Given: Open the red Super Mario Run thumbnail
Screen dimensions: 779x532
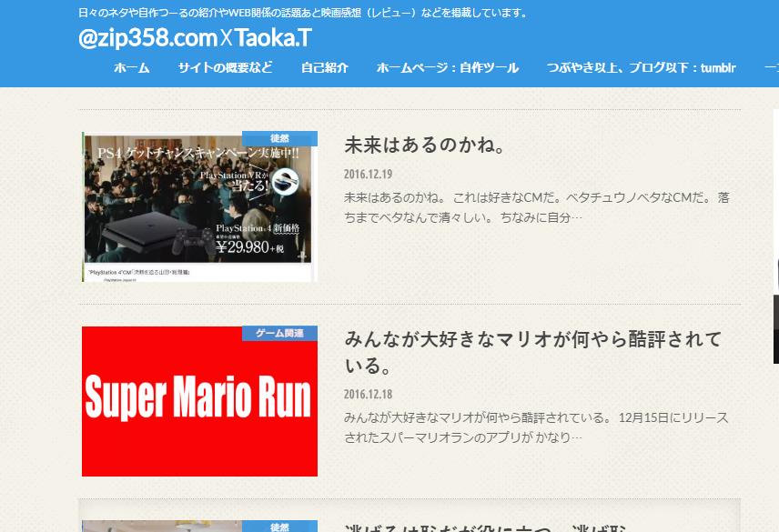Looking at the screenshot, I should coord(199,401).
